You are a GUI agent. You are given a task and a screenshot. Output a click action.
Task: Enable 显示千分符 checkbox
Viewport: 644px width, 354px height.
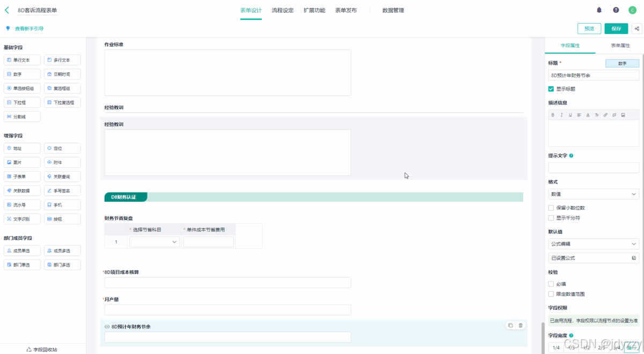[551, 218]
